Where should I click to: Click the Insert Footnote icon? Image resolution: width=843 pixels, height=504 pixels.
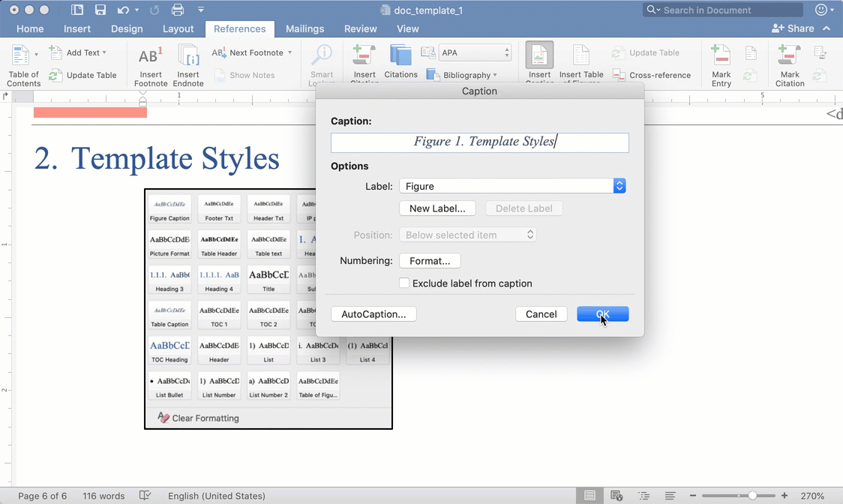coord(151,56)
